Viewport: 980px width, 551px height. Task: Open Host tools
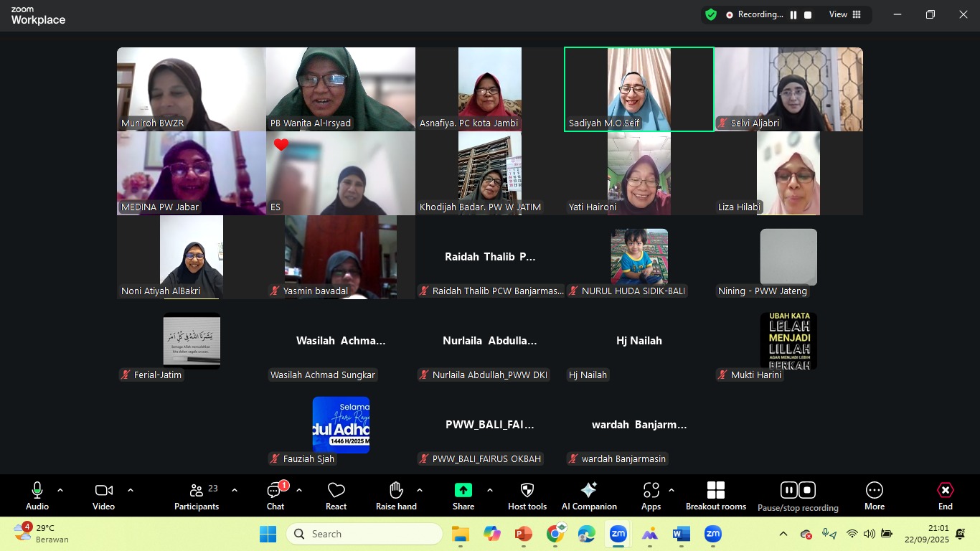527,495
